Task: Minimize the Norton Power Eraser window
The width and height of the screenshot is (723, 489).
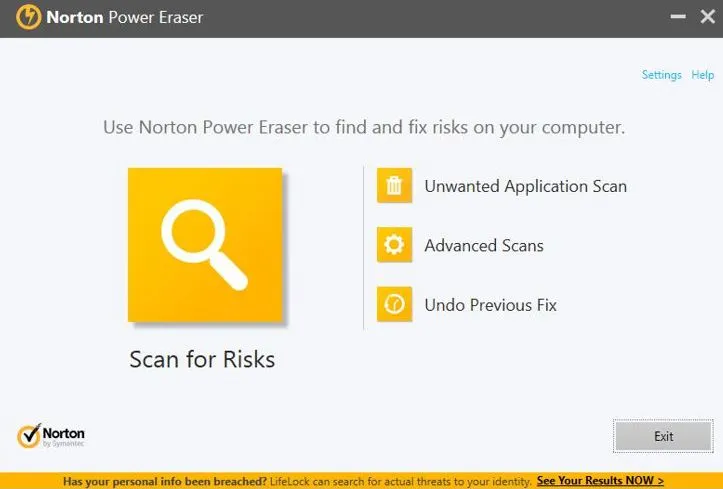Action: coord(678,17)
